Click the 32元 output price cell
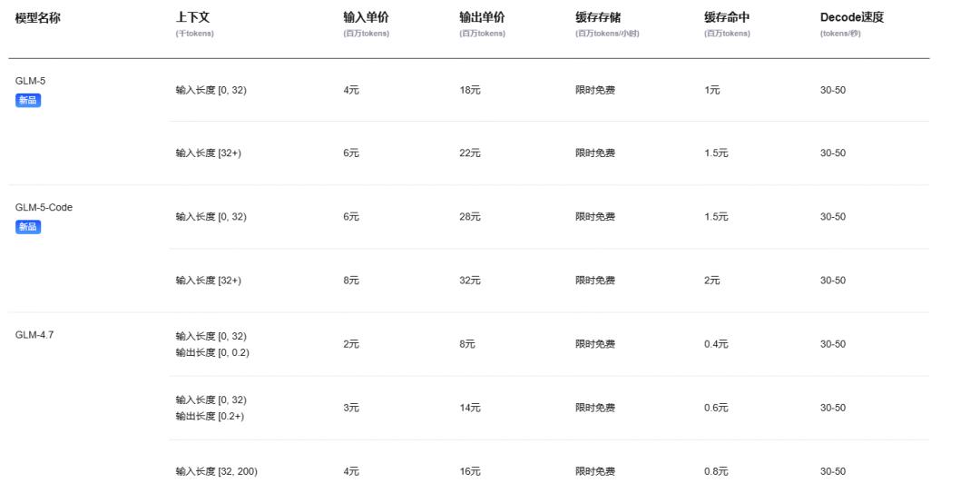The width and height of the screenshot is (980, 503). coord(470,281)
